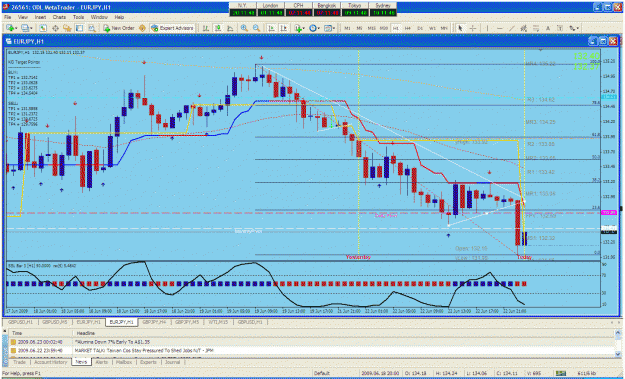
Task: Switch chart to bar chart type
Action: tap(206, 28)
